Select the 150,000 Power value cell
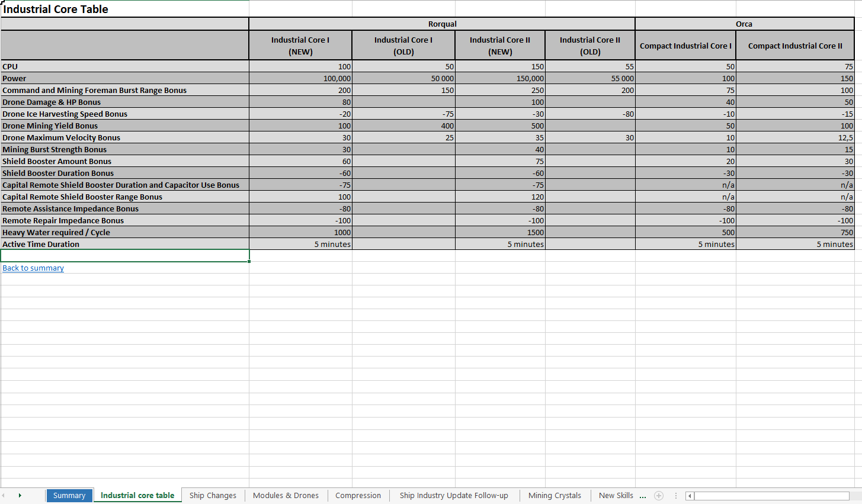The image size is (862, 504). (500, 78)
